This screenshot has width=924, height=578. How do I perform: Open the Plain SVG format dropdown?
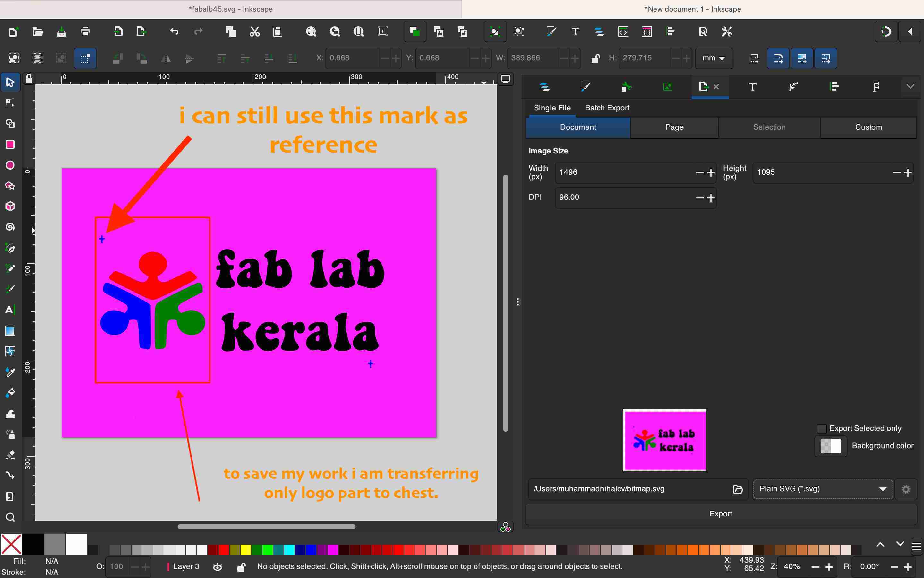point(822,489)
